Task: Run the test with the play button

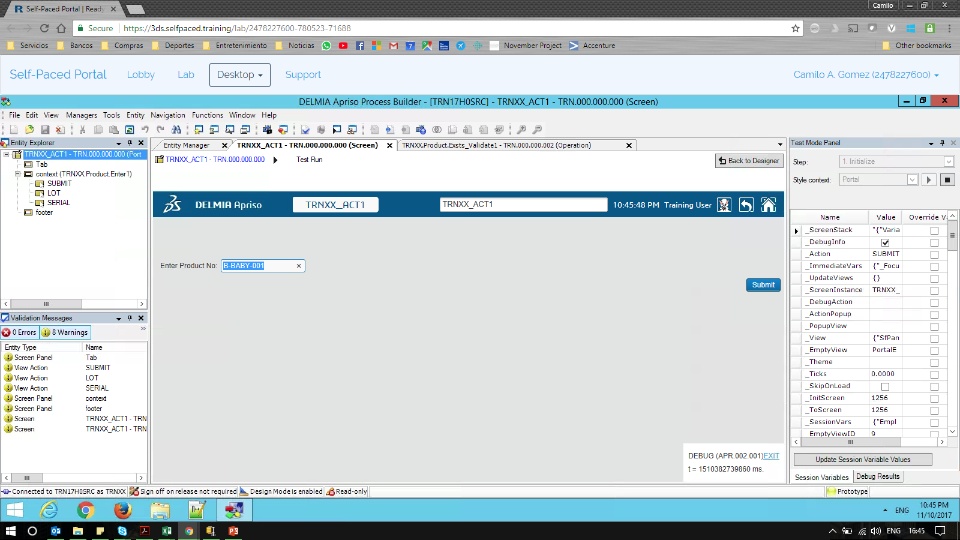Action: (929, 180)
